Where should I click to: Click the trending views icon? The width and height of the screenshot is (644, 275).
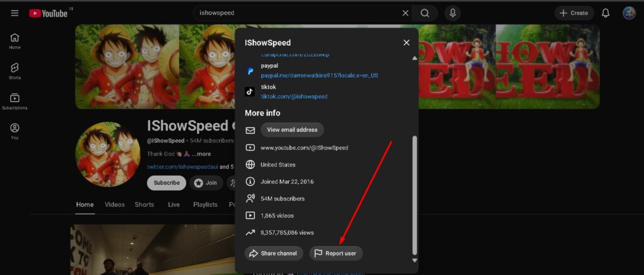click(250, 233)
